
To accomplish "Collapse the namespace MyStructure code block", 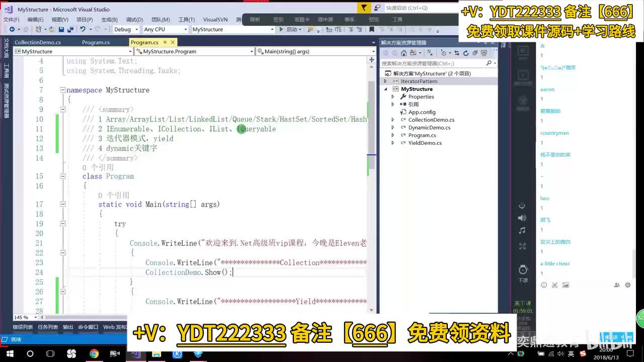I will click(63, 90).
